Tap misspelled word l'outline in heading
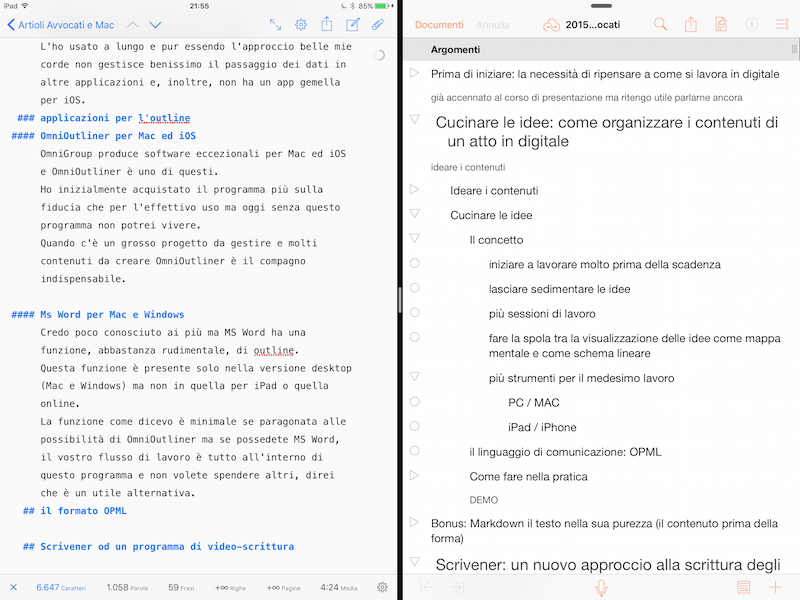Image resolution: width=800 pixels, height=600 pixels. pos(164,118)
